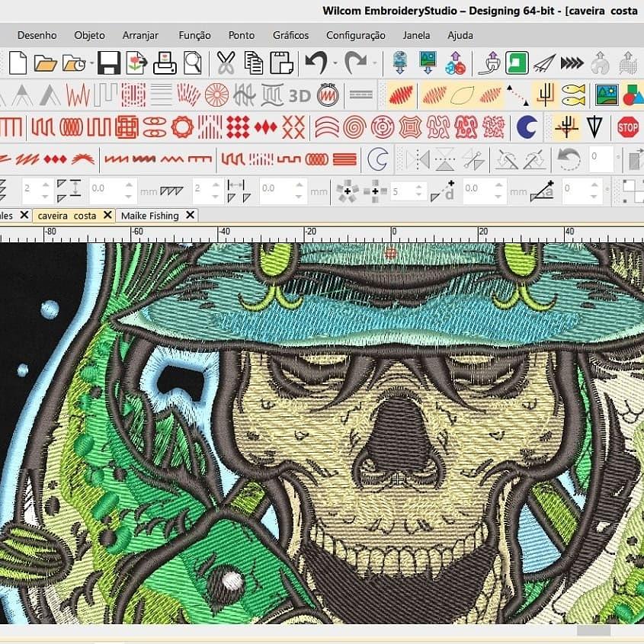The width and height of the screenshot is (644, 644).
Task: Click the red origin crosshair marker on canvas
Action: pos(390,254)
